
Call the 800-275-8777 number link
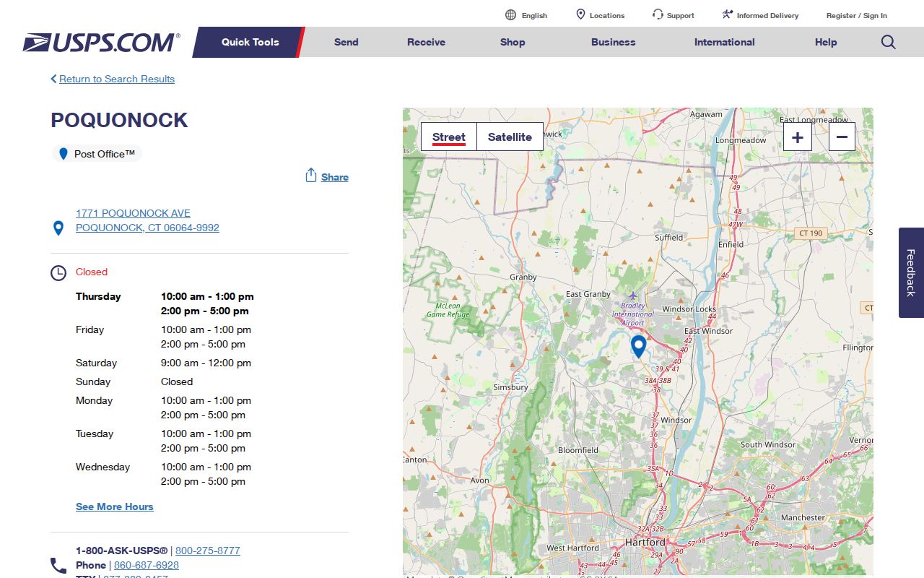pos(208,551)
